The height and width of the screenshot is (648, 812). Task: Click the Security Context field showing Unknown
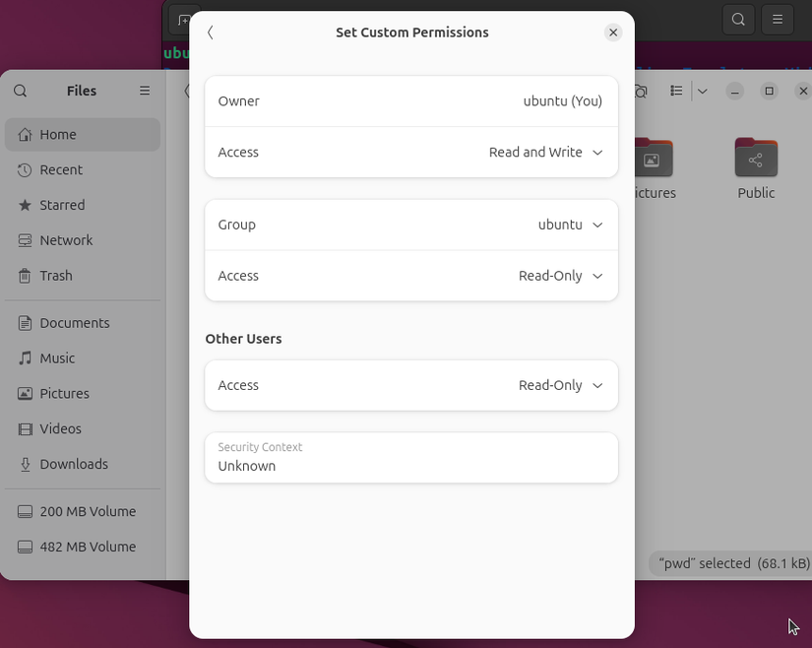411,457
